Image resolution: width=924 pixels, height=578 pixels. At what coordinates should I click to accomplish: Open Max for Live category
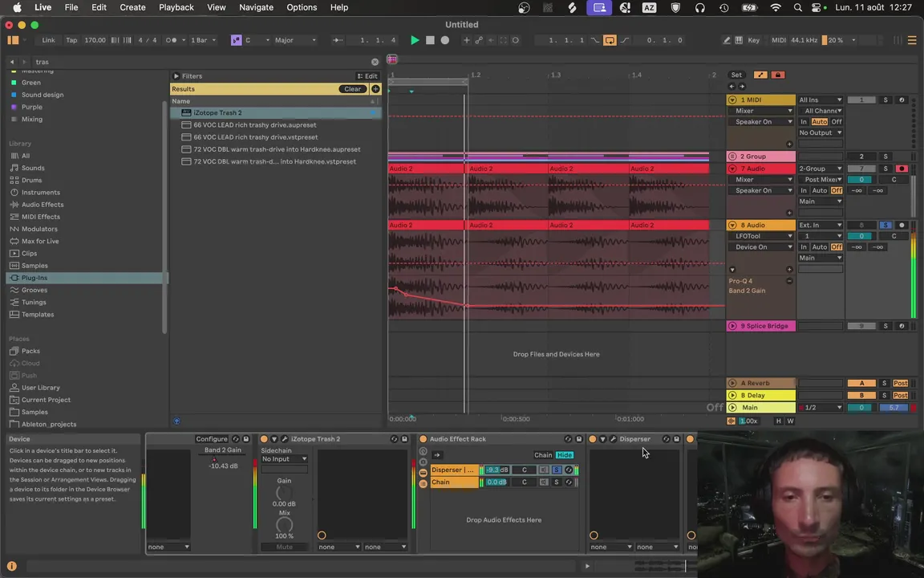(40, 241)
